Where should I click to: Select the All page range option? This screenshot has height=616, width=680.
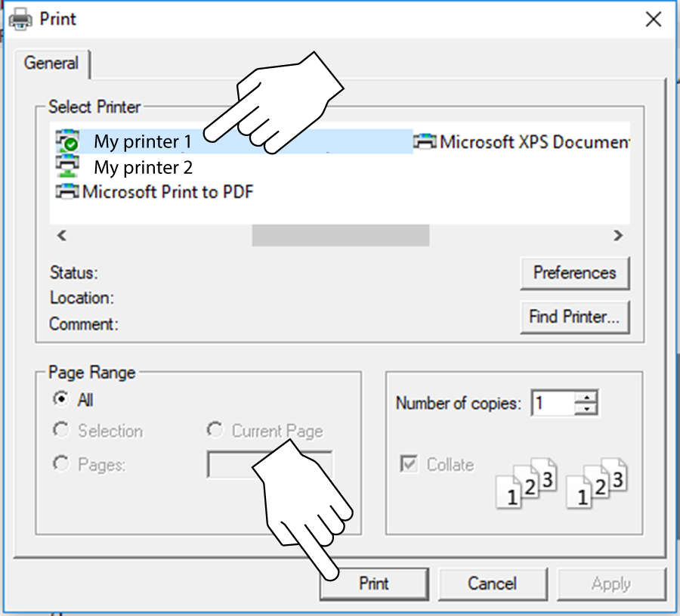point(60,399)
